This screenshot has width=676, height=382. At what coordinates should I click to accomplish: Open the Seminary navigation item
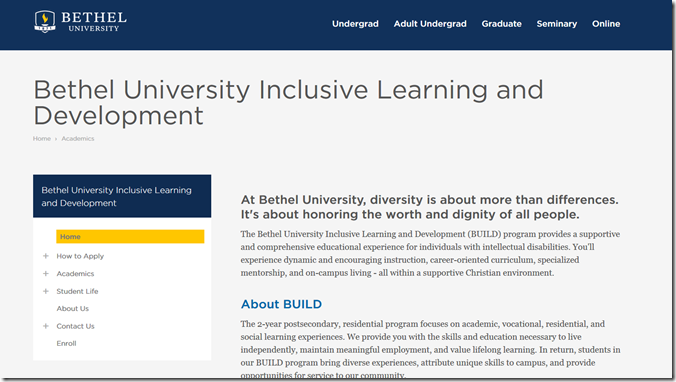point(557,24)
